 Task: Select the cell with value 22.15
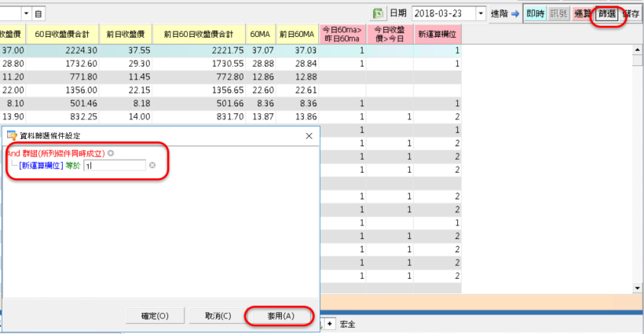(x=126, y=90)
